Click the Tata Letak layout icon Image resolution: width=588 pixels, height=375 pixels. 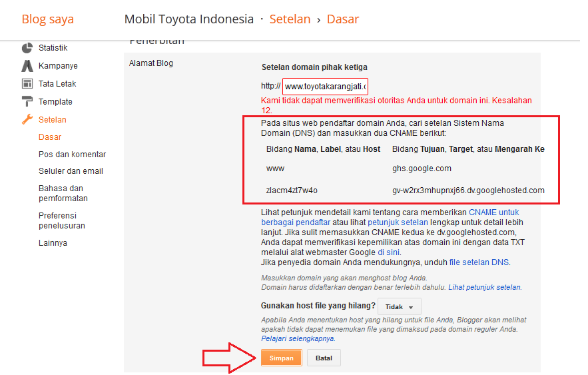[27, 84]
